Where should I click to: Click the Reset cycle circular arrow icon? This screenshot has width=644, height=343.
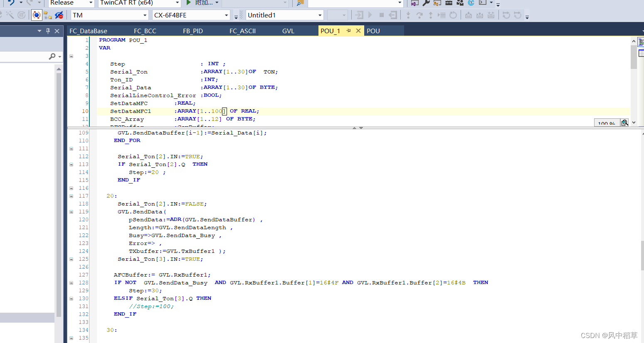tap(453, 15)
